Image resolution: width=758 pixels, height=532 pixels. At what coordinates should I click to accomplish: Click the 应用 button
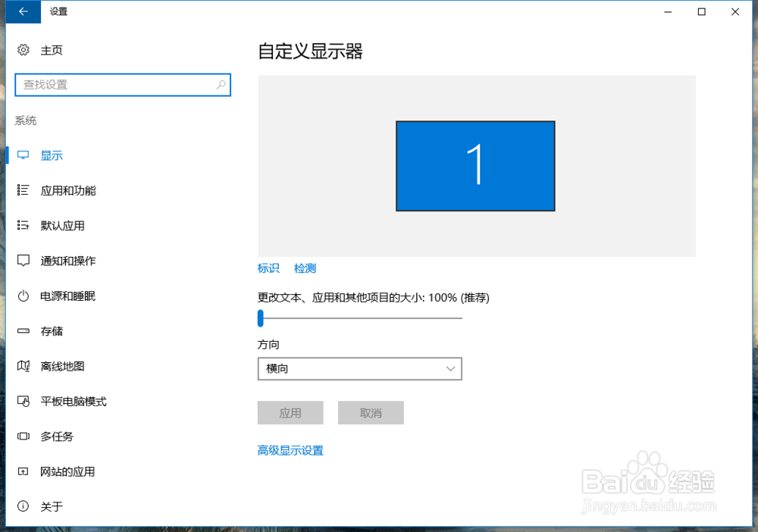pos(290,413)
